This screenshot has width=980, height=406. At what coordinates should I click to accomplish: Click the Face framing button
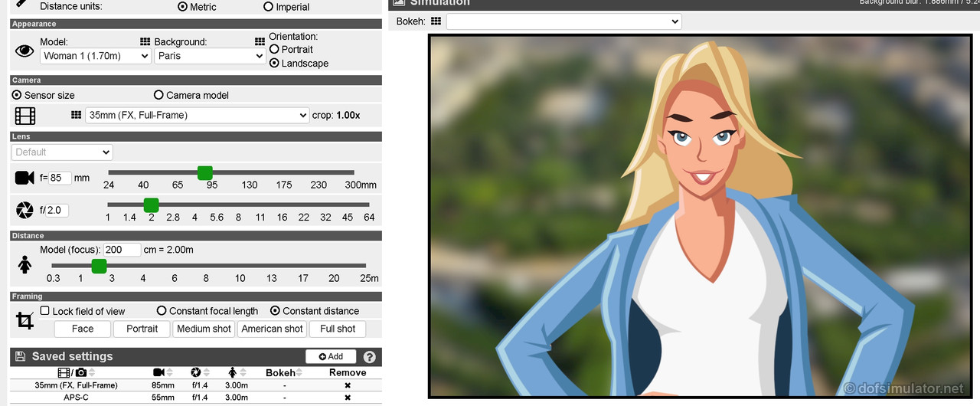pyautogui.click(x=83, y=329)
